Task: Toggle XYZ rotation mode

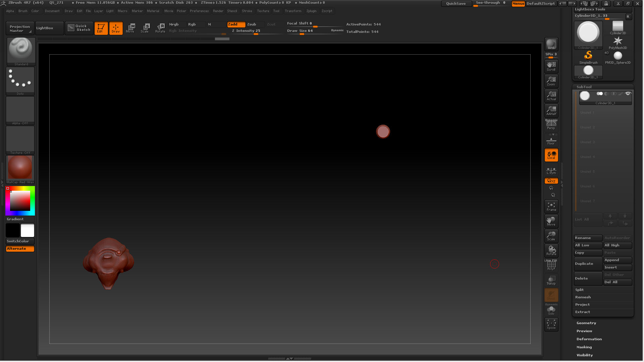Action: tap(551, 181)
